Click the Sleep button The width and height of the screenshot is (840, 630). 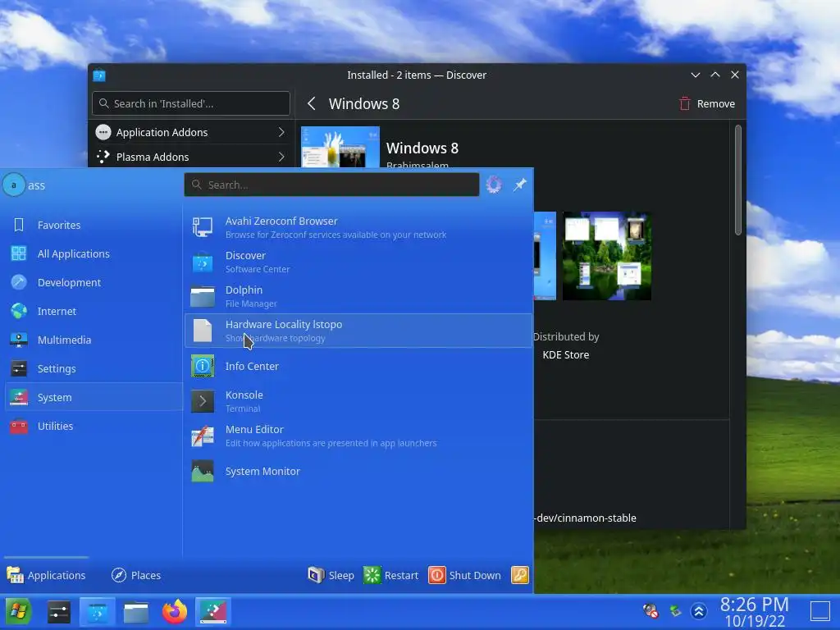tap(331, 575)
